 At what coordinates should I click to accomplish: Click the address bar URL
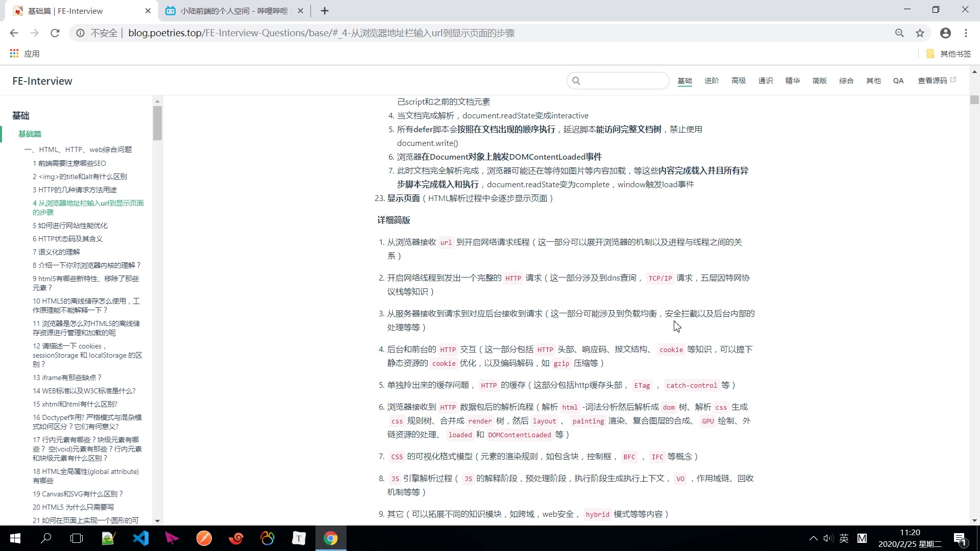pyautogui.click(x=322, y=33)
